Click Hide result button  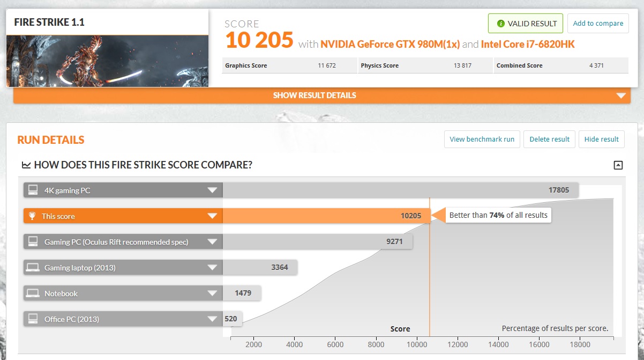click(602, 139)
